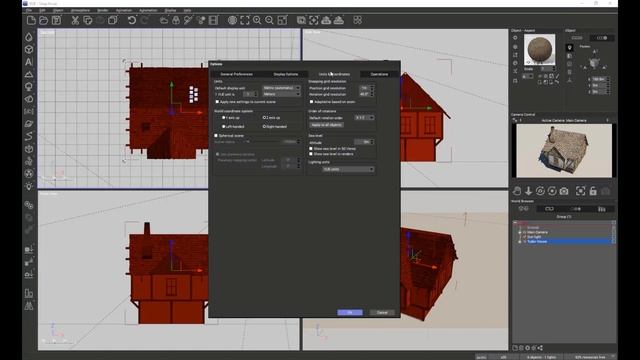Screen dimensions: 640x360
Task: Select the text letter A tool
Action: pyautogui.click(x=29, y=62)
